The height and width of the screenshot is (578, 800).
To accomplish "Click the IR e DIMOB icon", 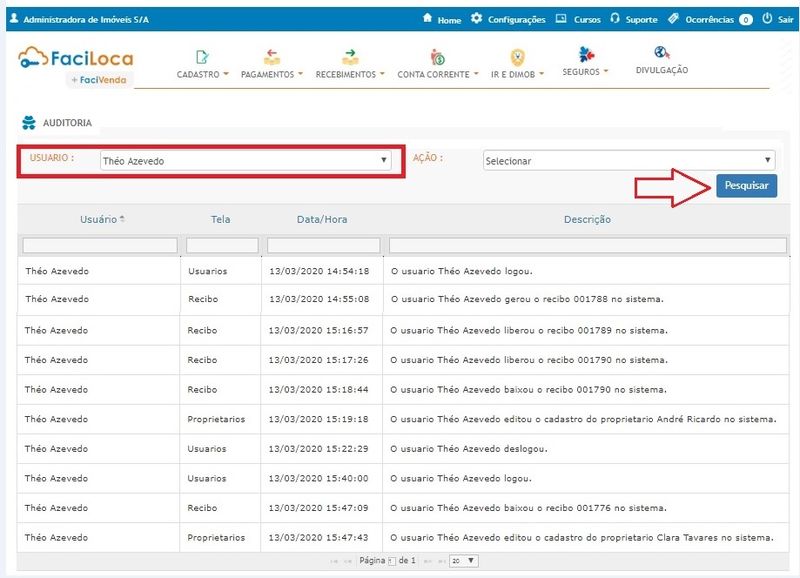I will coord(517,57).
